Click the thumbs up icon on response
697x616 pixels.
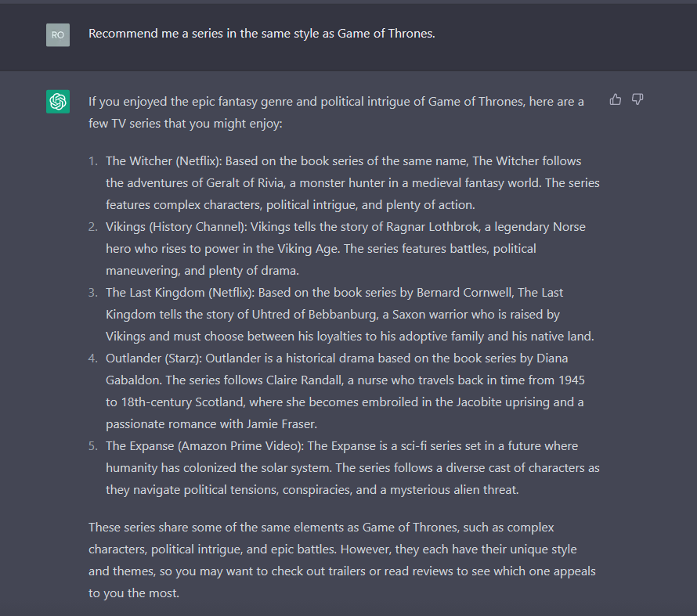point(616,99)
